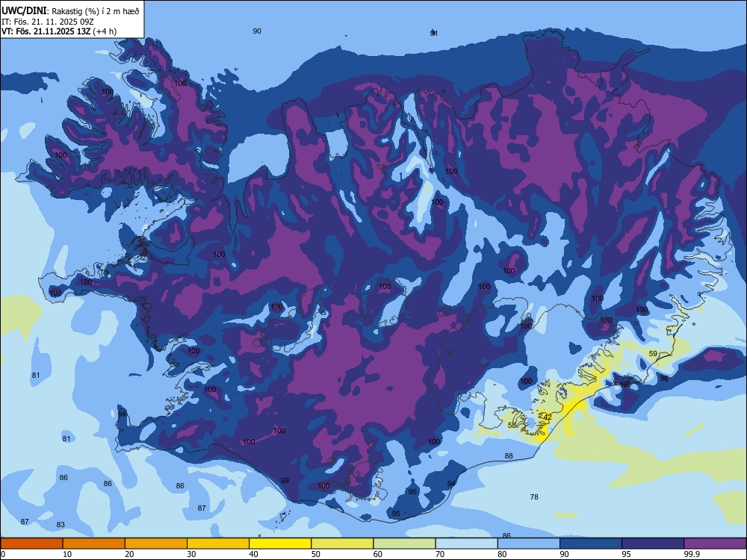Screen dimensions: 747x560
Task: Click the humidity value '96' on the map
Action: point(664,378)
